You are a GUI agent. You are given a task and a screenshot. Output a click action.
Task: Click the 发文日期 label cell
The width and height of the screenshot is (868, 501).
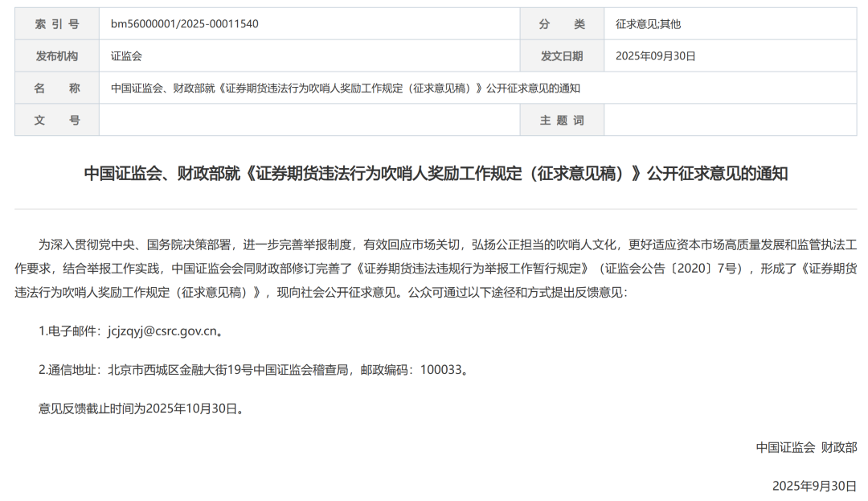562,56
